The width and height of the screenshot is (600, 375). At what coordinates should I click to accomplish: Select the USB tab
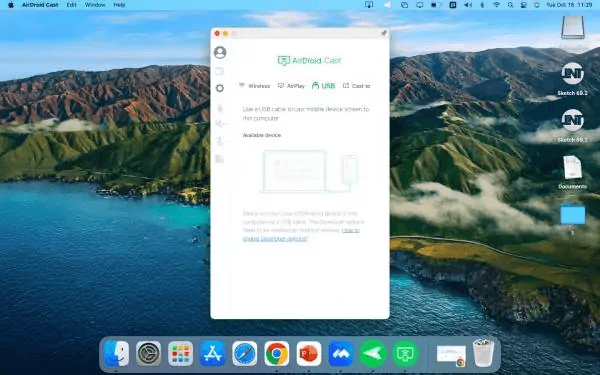(x=324, y=86)
